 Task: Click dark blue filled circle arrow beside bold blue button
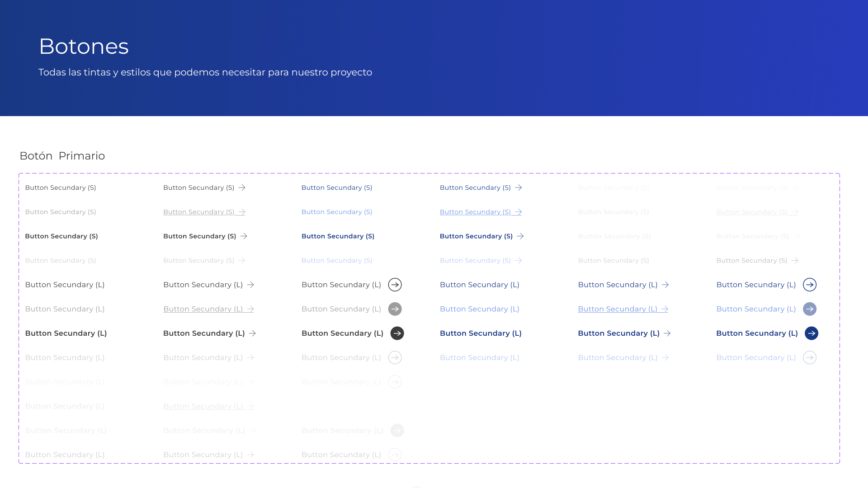point(811,333)
